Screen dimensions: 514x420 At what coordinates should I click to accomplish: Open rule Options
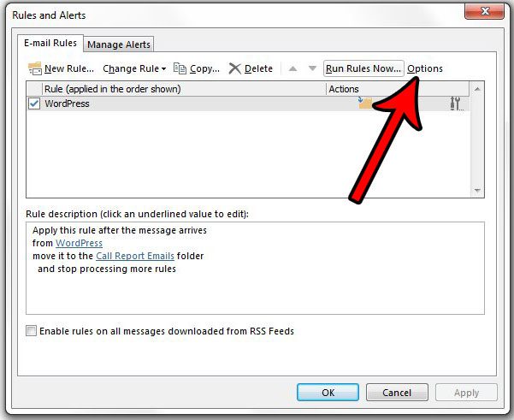425,68
